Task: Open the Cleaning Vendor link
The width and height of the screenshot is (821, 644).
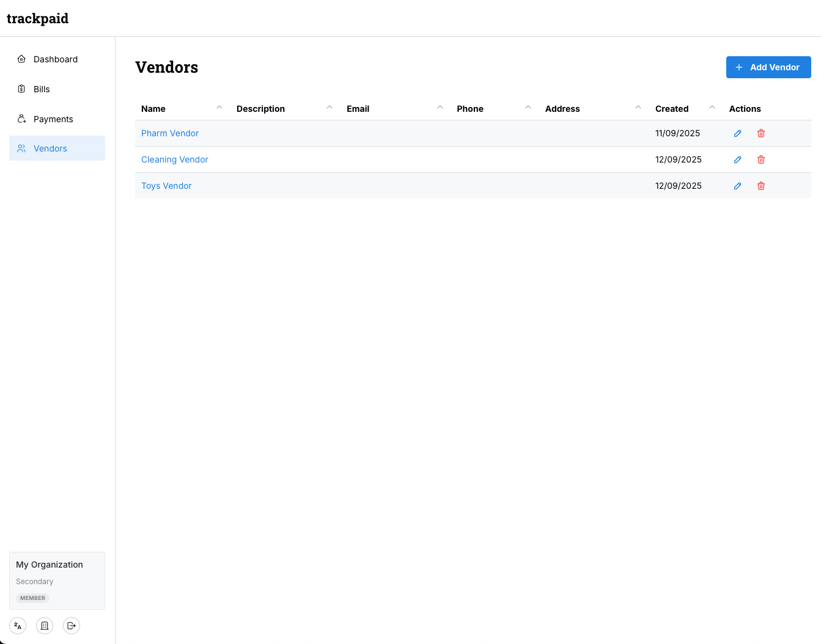Action: pos(175,159)
